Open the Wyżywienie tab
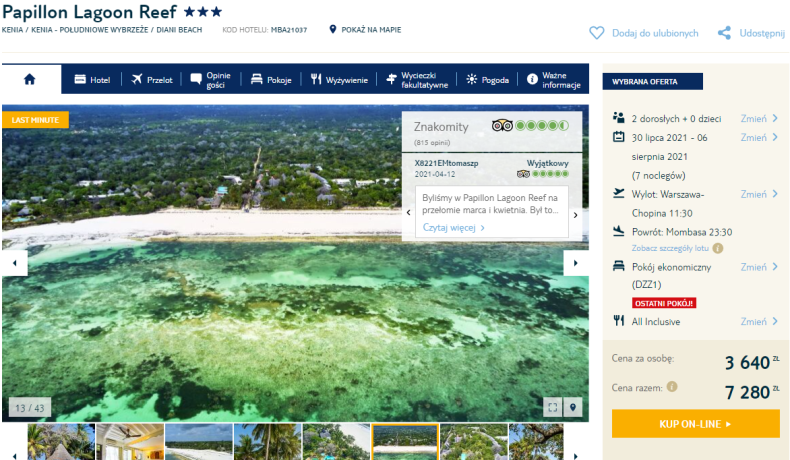 pyautogui.click(x=339, y=80)
